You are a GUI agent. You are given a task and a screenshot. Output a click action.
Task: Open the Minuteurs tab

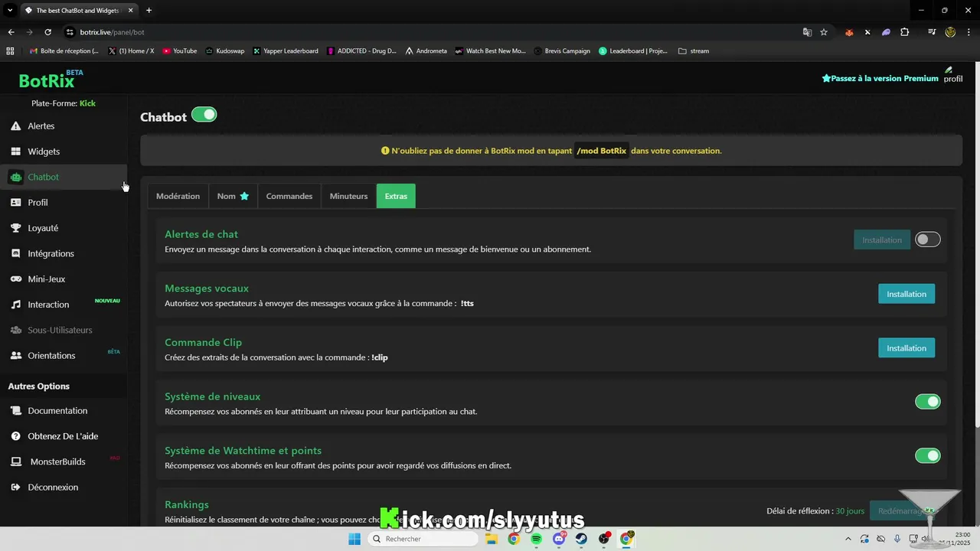[x=349, y=196]
